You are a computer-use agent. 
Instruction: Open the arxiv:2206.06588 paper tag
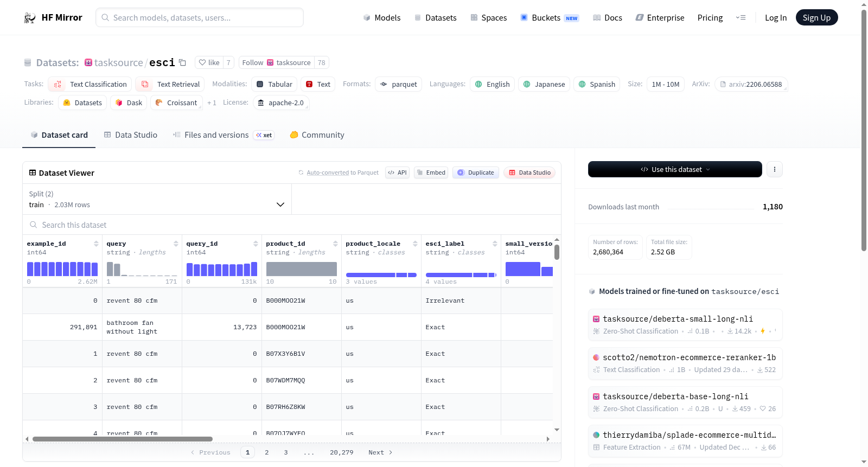pyautogui.click(x=751, y=84)
